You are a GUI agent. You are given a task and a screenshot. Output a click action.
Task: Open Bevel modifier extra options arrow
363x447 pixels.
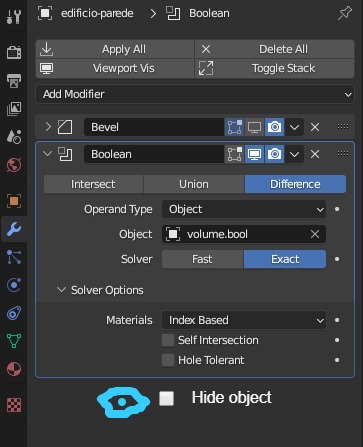point(294,127)
